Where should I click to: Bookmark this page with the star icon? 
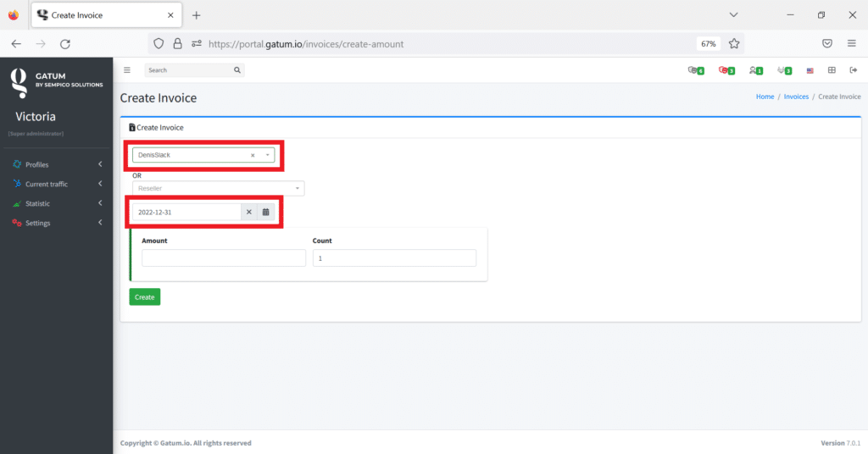[x=734, y=43]
